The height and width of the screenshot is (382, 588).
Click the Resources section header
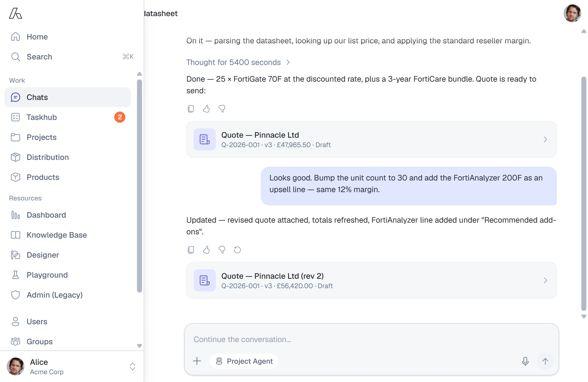(25, 198)
